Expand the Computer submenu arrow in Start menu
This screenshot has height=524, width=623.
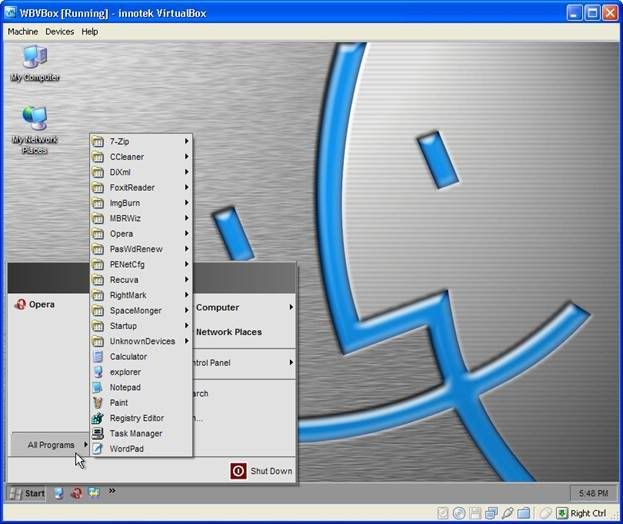pyautogui.click(x=291, y=307)
